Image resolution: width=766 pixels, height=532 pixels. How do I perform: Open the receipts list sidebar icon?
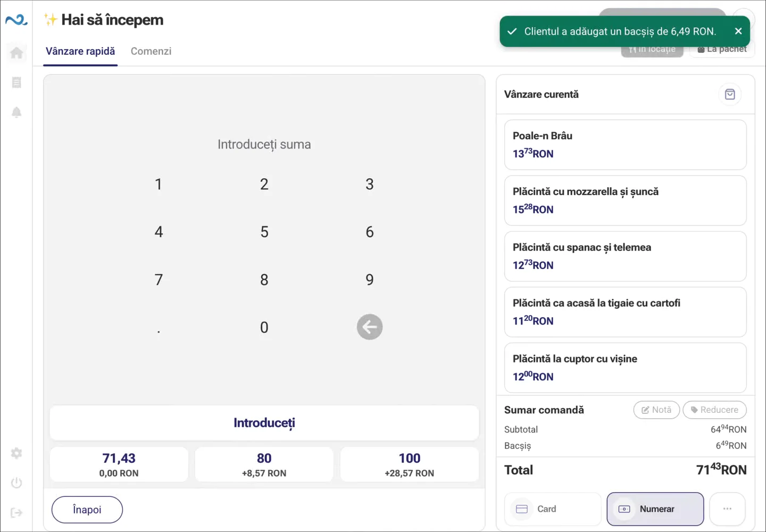tap(16, 82)
